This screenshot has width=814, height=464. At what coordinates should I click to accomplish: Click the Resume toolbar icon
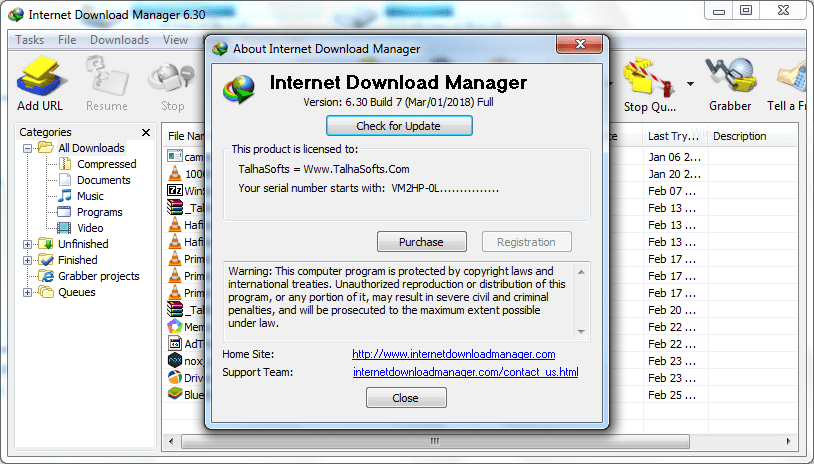pos(106,78)
